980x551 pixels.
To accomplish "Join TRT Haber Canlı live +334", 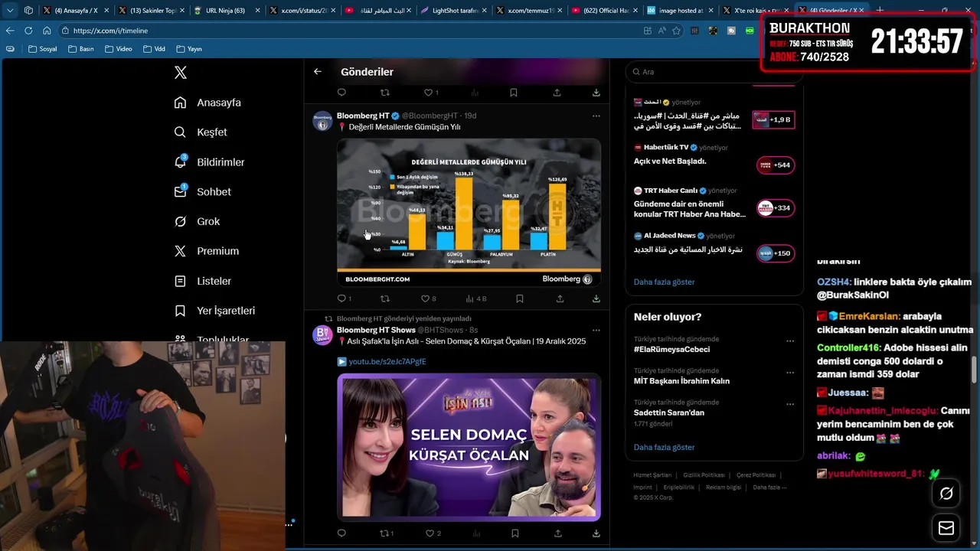I will (776, 208).
